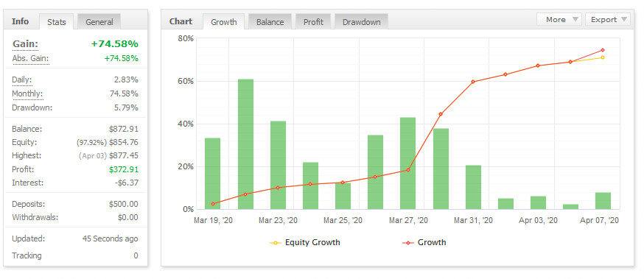The height and width of the screenshot is (279, 644).
Task: Toggle the Equity Growth legend entry
Action: [305, 242]
